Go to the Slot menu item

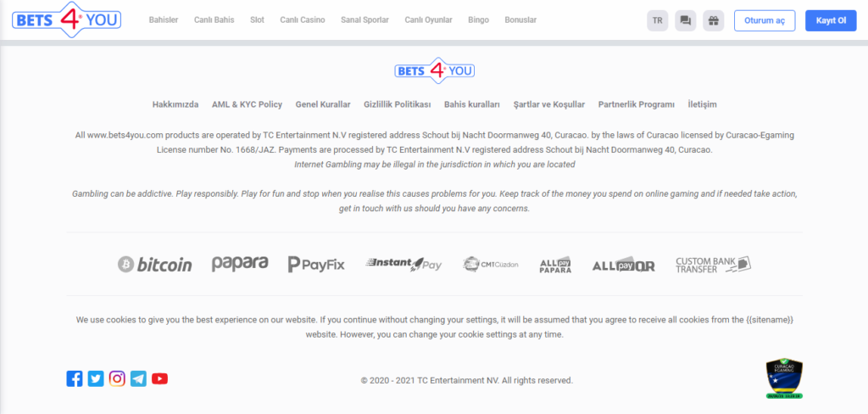[x=257, y=20]
